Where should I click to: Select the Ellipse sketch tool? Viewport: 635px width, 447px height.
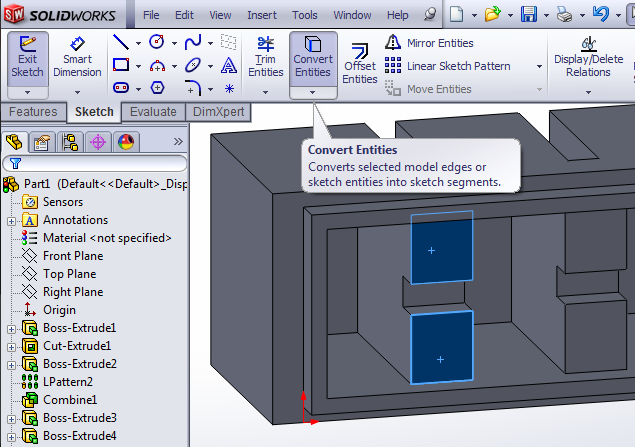point(193,65)
